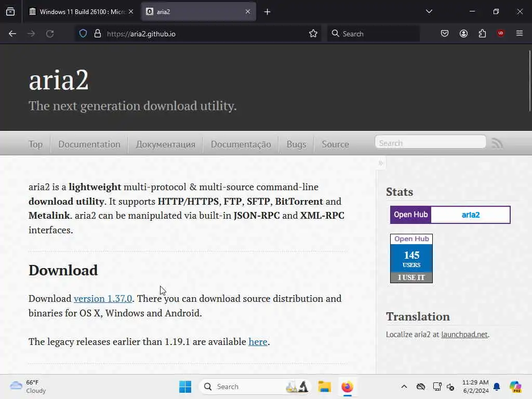Open the muted volume tray icon

click(450, 387)
